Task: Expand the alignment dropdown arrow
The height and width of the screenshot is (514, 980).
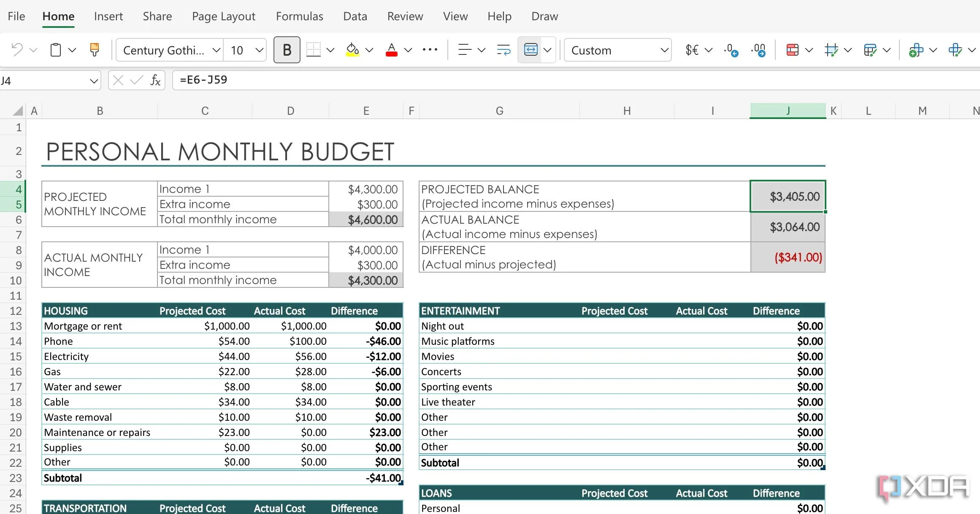Action: click(481, 50)
